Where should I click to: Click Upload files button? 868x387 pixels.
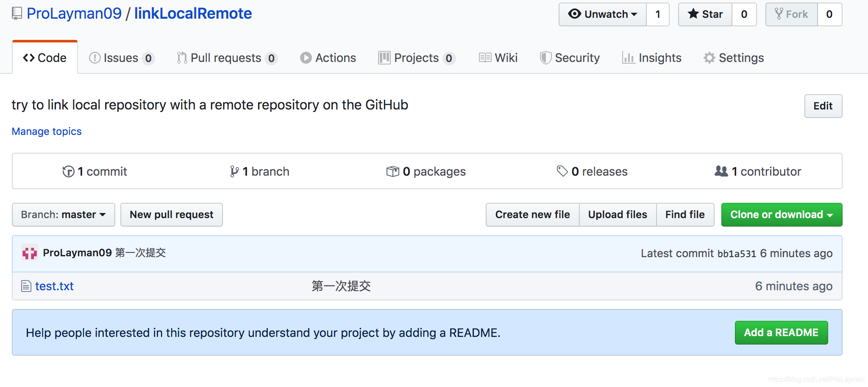point(618,215)
